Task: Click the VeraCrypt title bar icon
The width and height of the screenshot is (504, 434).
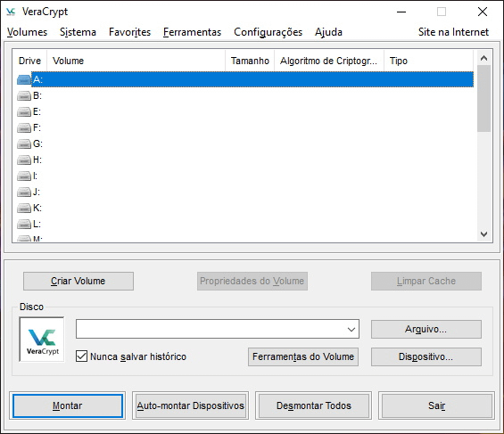Action: click(11, 12)
